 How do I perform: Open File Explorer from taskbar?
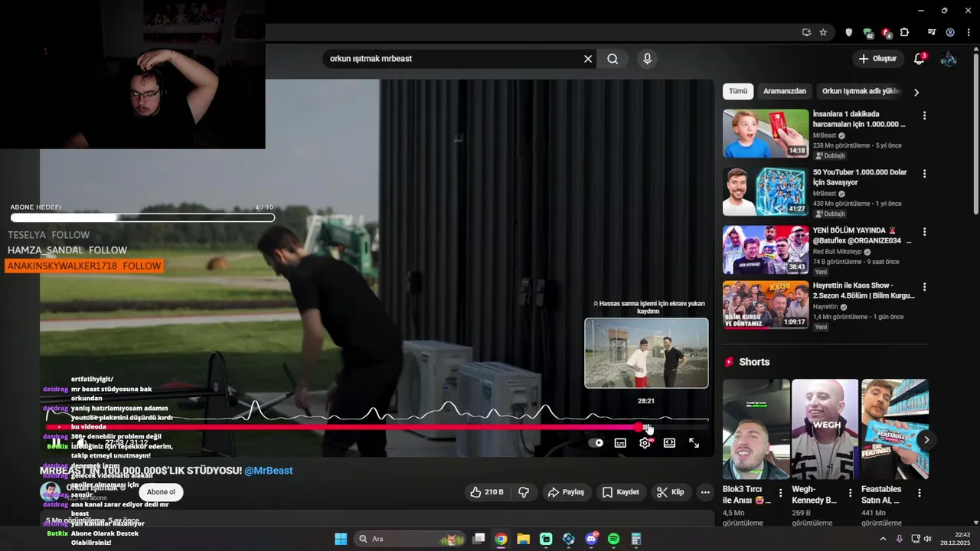click(523, 539)
